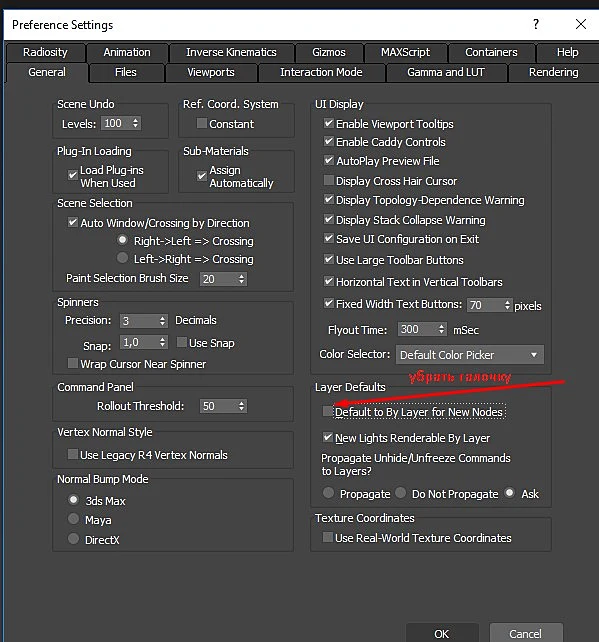Select Maya normal bump mode
The width and height of the screenshot is (599, 642).
tap(74, 519)
